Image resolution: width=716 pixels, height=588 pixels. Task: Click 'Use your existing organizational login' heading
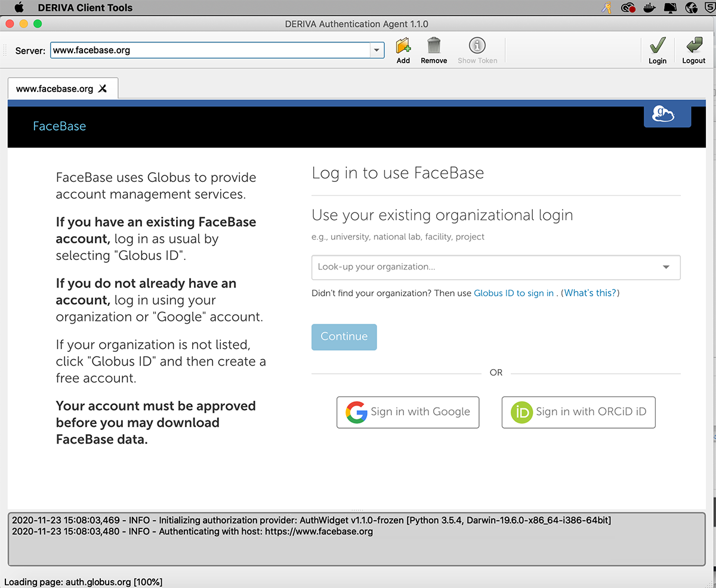(x=442, y=215)
